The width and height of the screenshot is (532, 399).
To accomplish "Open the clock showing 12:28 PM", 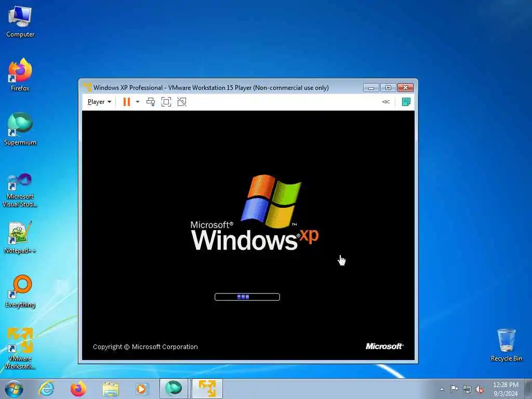I will [x=506, y=389].
